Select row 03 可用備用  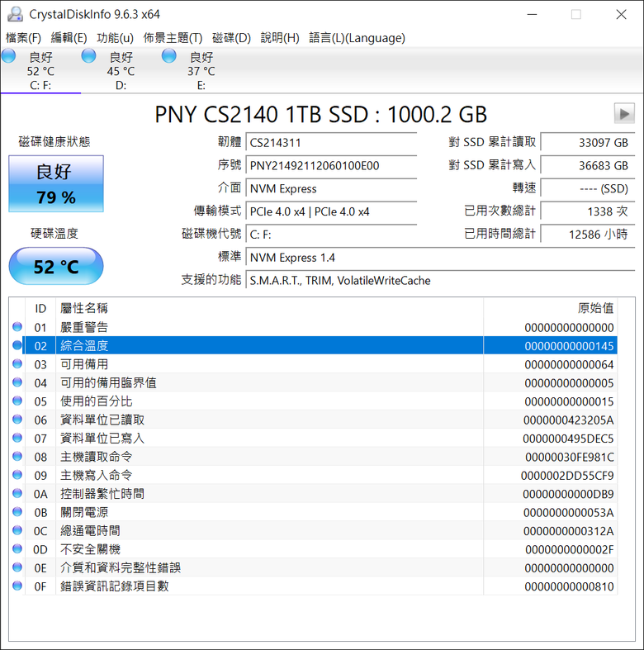click(x=313, y=364)
